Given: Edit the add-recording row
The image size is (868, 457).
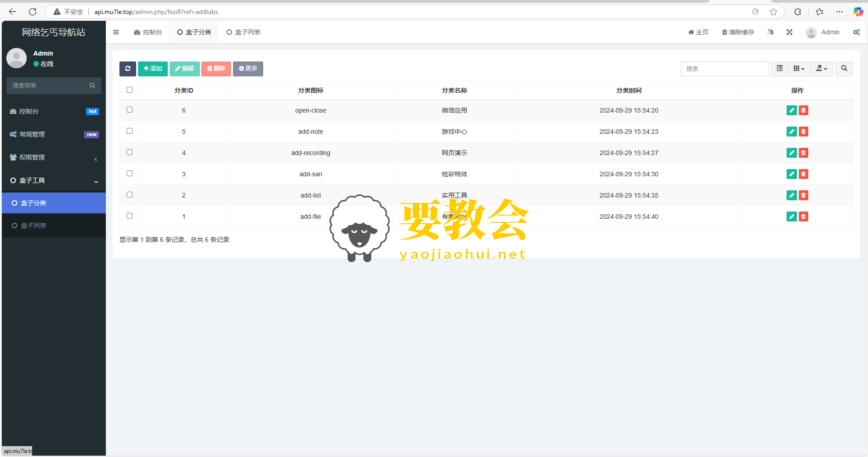Looking at the screenshot, I should pos(792,153).
